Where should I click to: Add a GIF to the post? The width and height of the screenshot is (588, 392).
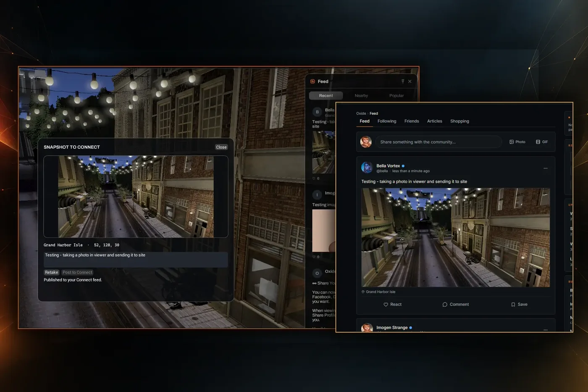(x=542, y=142)
